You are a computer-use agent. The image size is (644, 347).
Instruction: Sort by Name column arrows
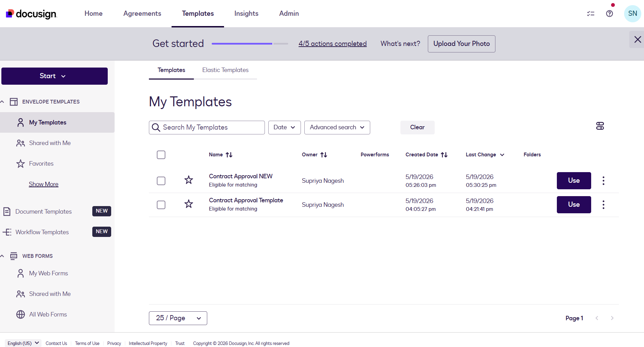click(x=229, y=155)
